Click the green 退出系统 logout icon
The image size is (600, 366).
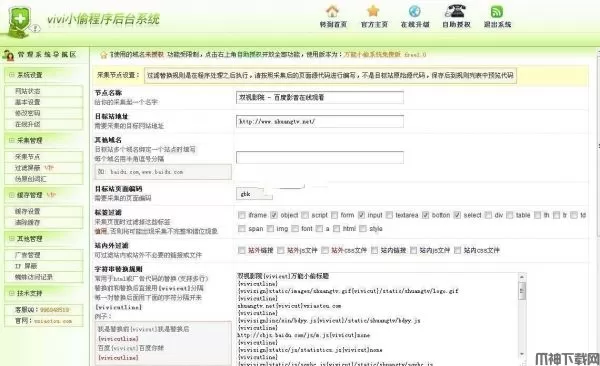coord(497,11)
